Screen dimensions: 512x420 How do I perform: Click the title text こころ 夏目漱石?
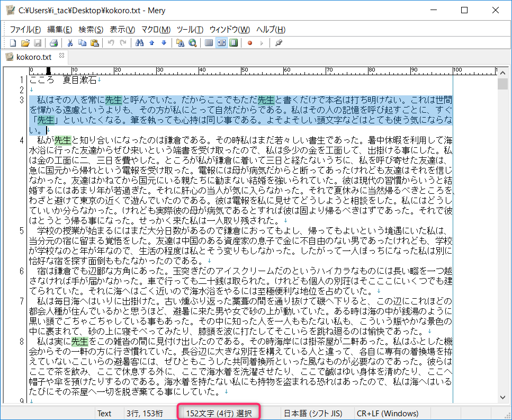[x=63, y=79]
